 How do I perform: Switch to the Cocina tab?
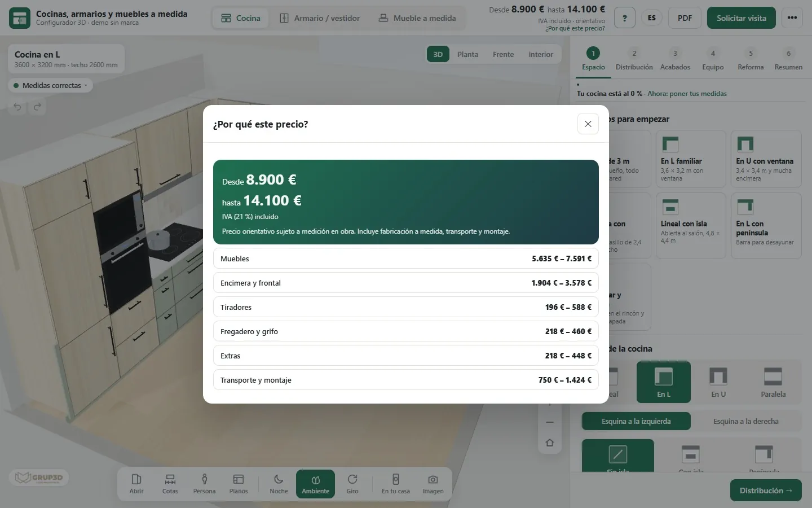click(x=241, y=18)
